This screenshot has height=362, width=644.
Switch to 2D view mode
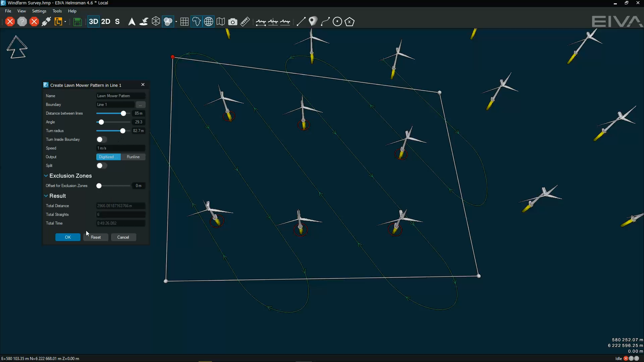(106, 22)
